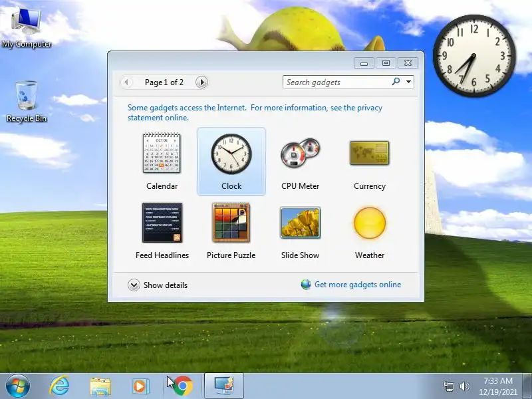Click the CPU Meter label text

click(x=301, y=186)
